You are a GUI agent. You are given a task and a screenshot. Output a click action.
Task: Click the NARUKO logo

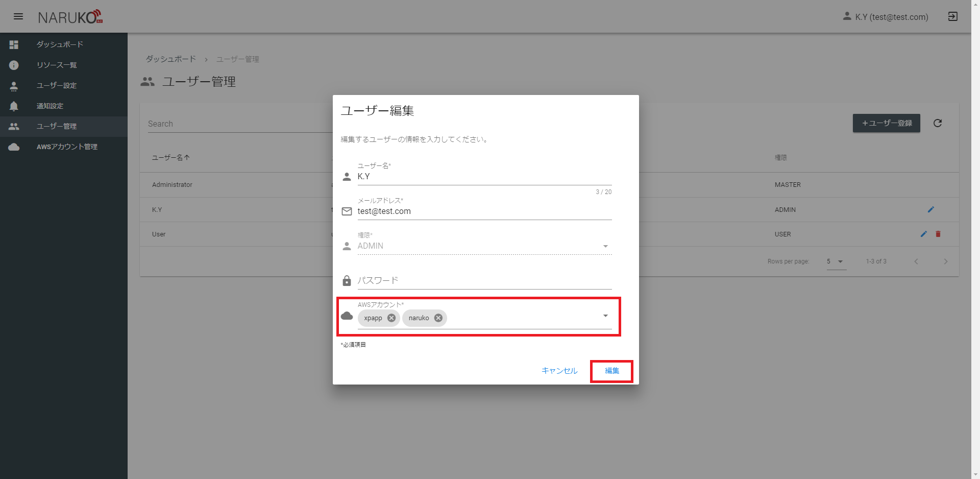click(70, 17)
